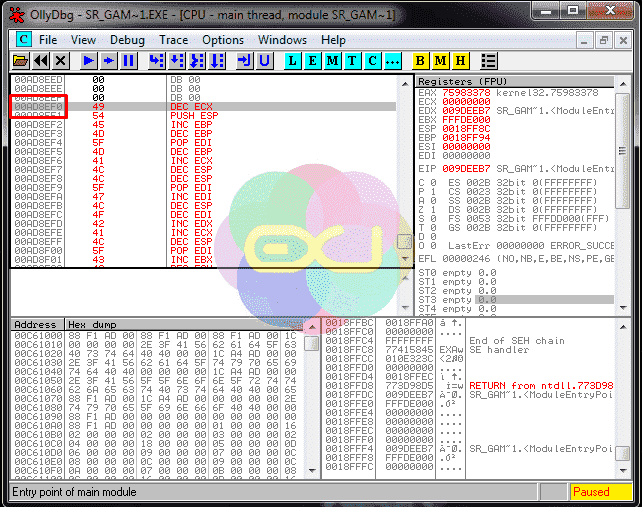Open Hardware breakpoints with H icon
Screen dimensions: 642x507
click(x=460, y=61)
